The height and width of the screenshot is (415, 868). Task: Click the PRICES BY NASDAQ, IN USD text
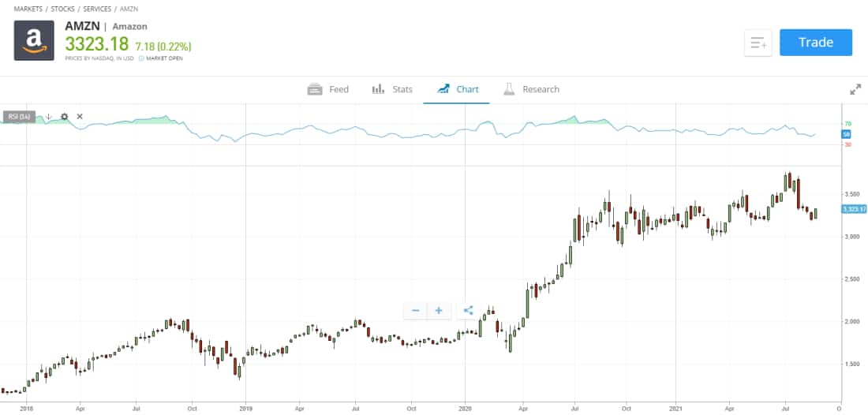point(99,58)
